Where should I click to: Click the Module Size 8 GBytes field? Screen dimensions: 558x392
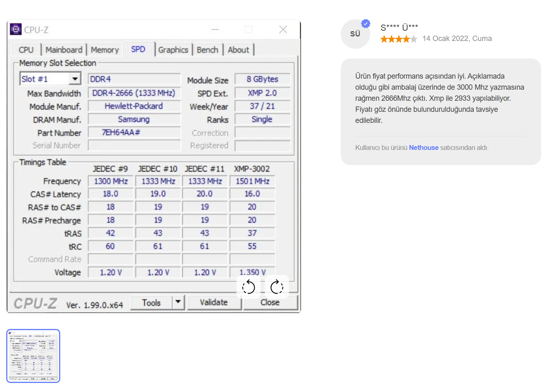262,79
